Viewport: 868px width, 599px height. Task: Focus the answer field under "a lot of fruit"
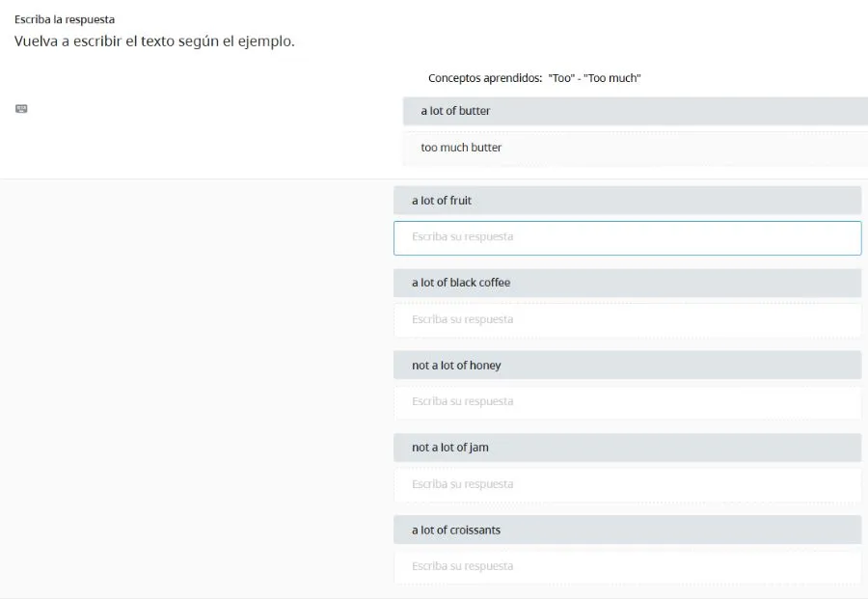(627, 237)
